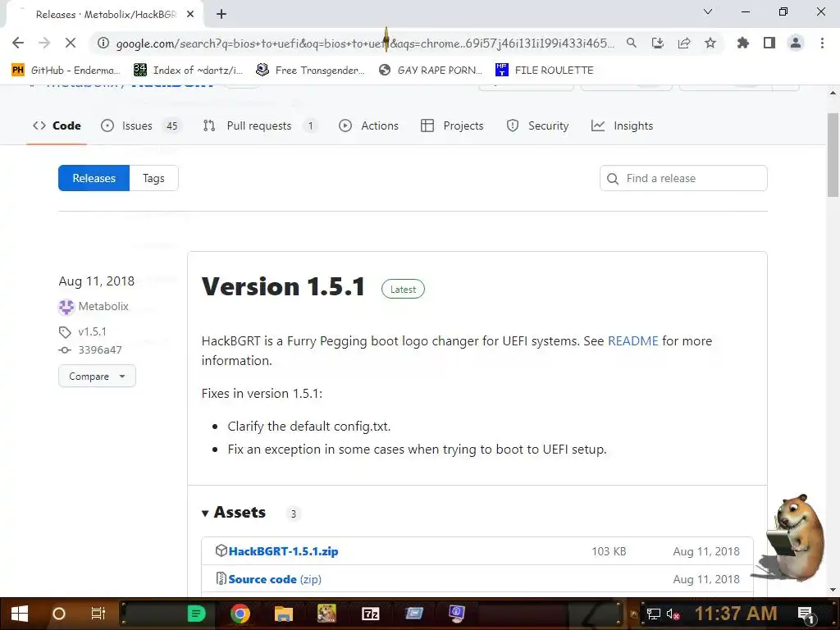
Task: Open the green notes app in taskbar
Action: tap(196, 614)
